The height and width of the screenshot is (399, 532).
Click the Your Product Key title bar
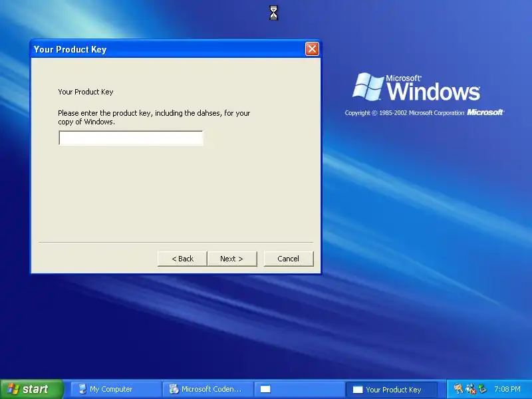click(x=168, y=49)
